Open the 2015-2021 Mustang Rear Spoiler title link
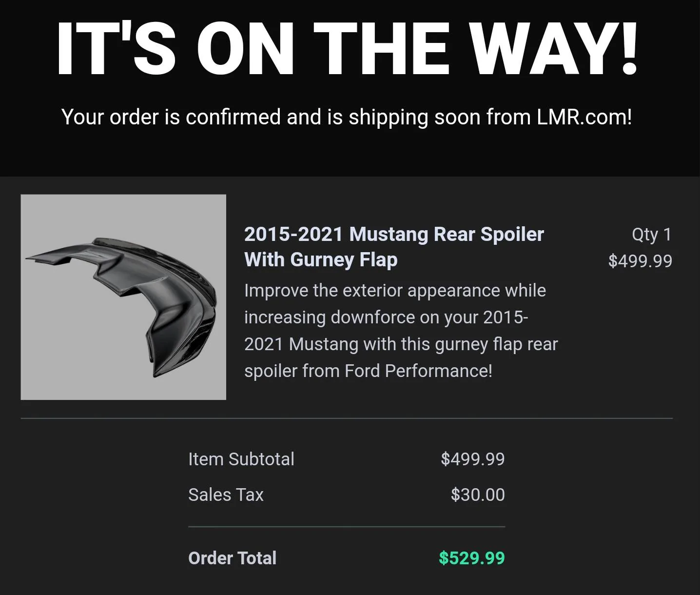This screenshot has width=700, height=595. [x=394, y=247]
